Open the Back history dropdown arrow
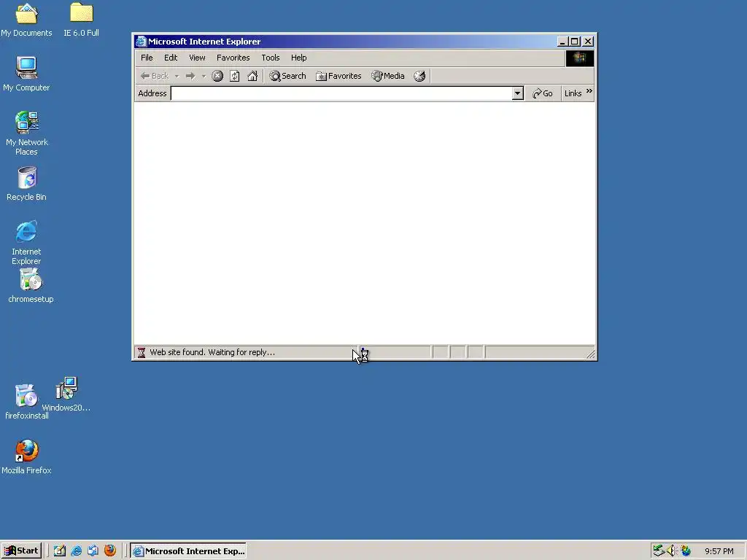The height and width of the screenshot is (560, 747). [177, 76]
